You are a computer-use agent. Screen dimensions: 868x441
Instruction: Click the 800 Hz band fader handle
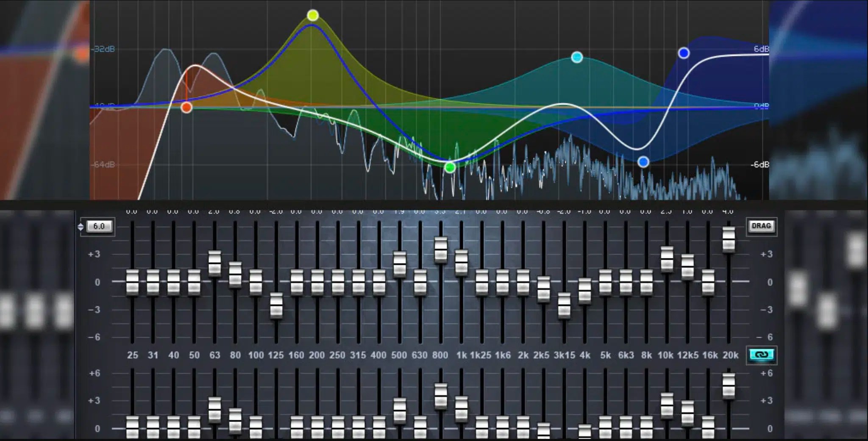click(440, 250)
